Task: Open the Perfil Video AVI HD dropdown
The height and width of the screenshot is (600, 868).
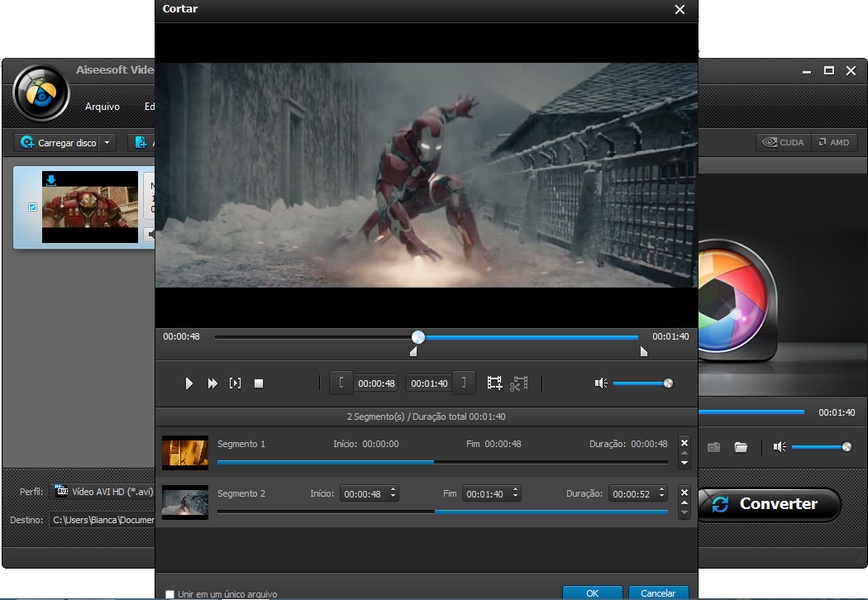Action: tap(103, 491)
